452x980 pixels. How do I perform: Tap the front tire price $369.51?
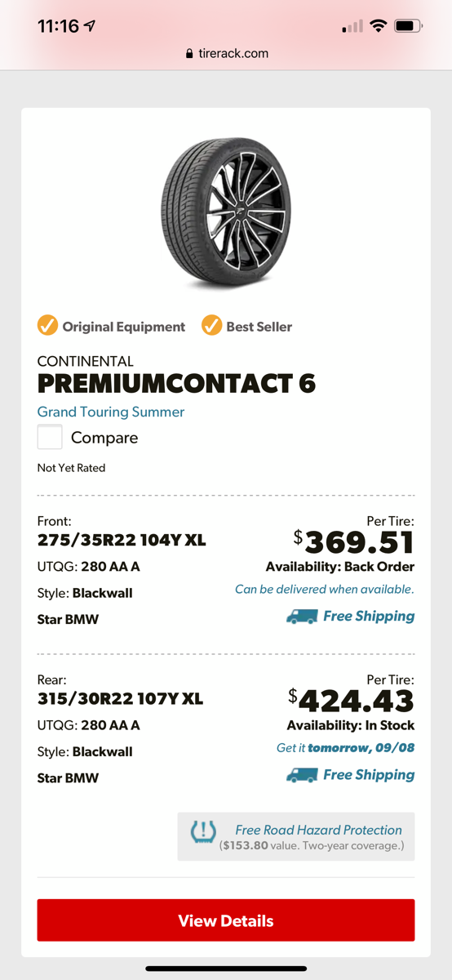tap(354, 542)
